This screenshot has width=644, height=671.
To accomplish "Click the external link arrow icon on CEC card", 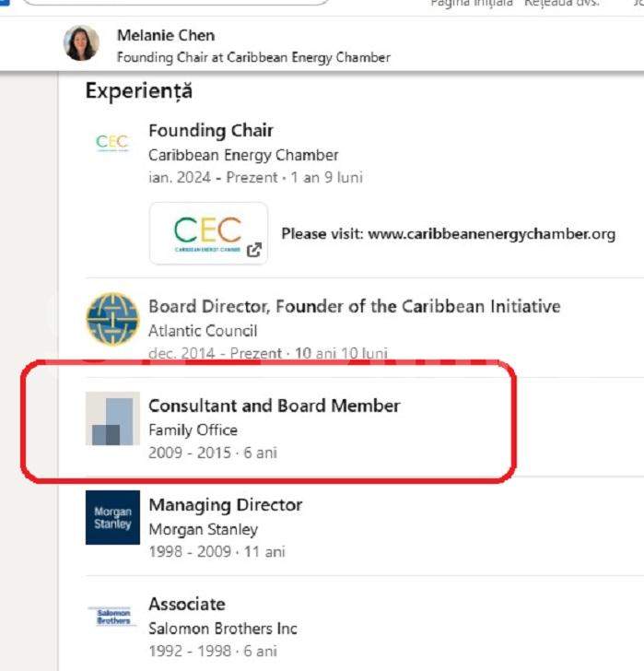I will click(253, 250).
